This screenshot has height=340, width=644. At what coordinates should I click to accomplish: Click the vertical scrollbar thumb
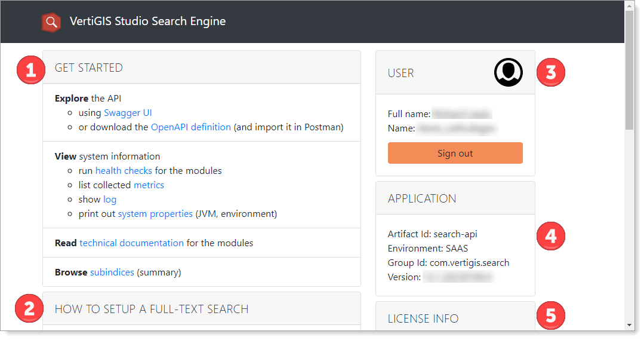click(x=629, y=70)
